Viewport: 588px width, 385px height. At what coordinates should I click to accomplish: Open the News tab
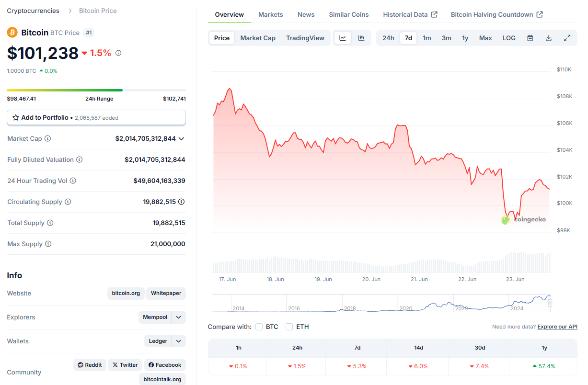(x=306, y=14)
